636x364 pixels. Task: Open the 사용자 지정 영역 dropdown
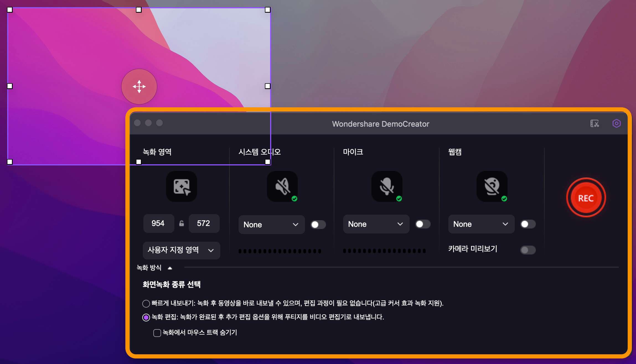pyautogui.click(x=182, y=250)
